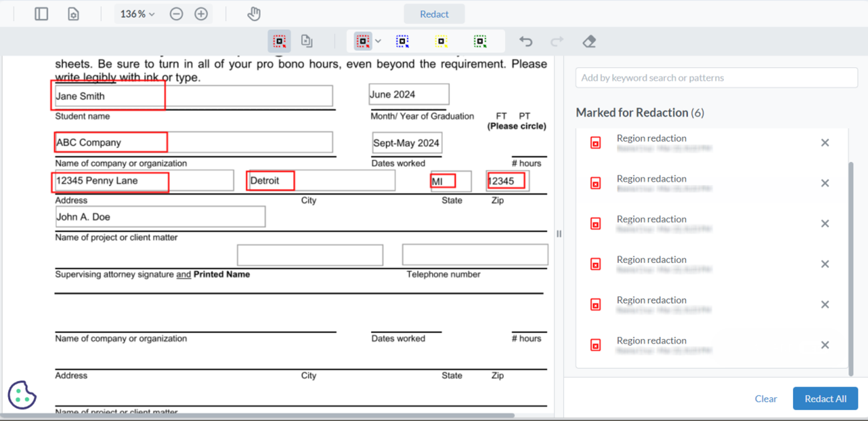Remove the first Region redaction entry
The image size is (868, 421).
click(x=825, y=143)
